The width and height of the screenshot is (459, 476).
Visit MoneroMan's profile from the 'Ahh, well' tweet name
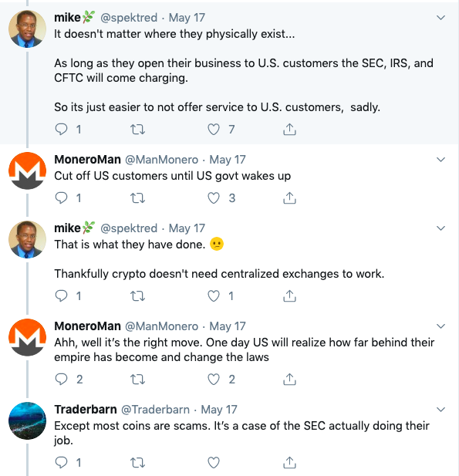tap(87, 326)
